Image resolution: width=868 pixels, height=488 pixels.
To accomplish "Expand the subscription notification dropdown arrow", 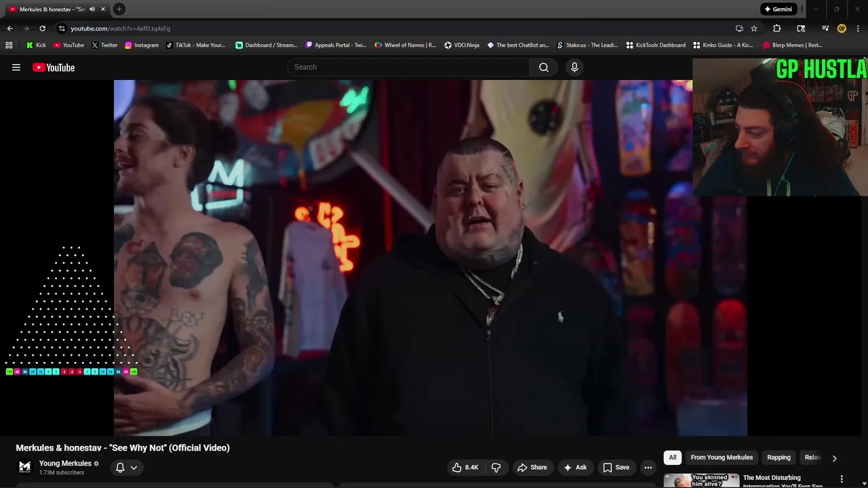I will (x=134, y=468).
